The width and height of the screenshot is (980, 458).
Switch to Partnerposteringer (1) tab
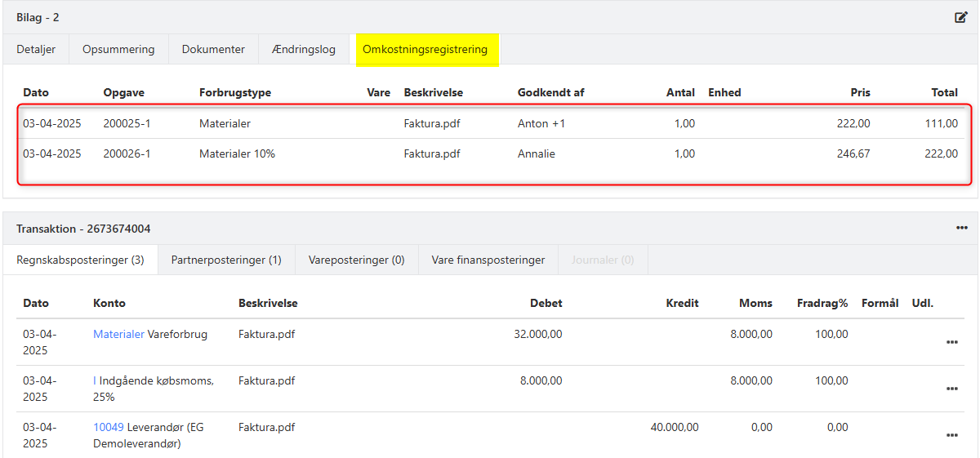226,260
